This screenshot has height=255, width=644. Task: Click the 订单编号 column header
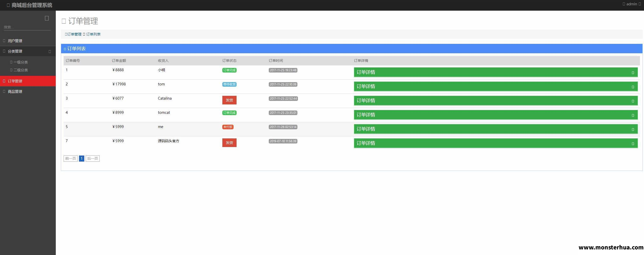[73, 61]
